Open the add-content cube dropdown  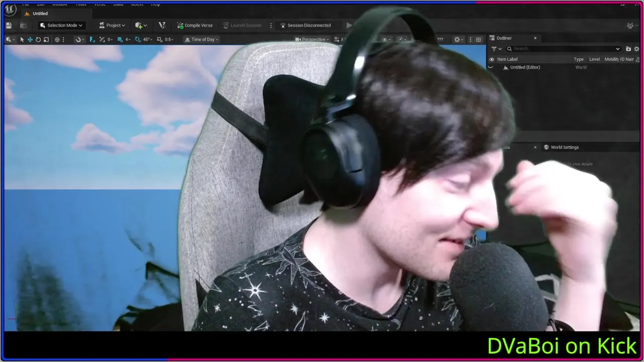point(141,25)
